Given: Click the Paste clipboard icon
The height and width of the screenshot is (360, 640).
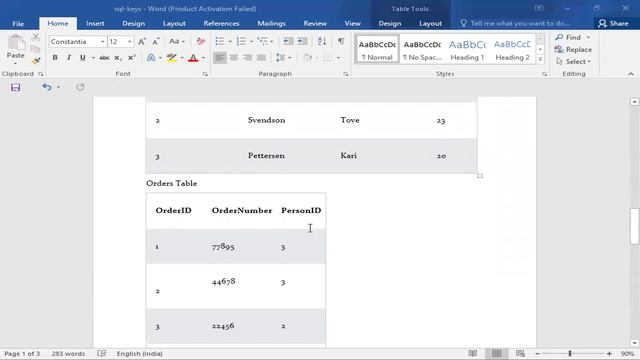Looking at the screenshot, I should coord(16,43).
